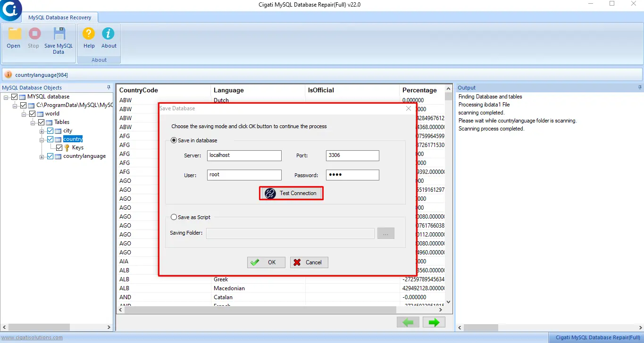This screenshot has width=644, height=343.
Task: Click the orange info icon beside countrylanguage[984]
Action: pos(8,74)
